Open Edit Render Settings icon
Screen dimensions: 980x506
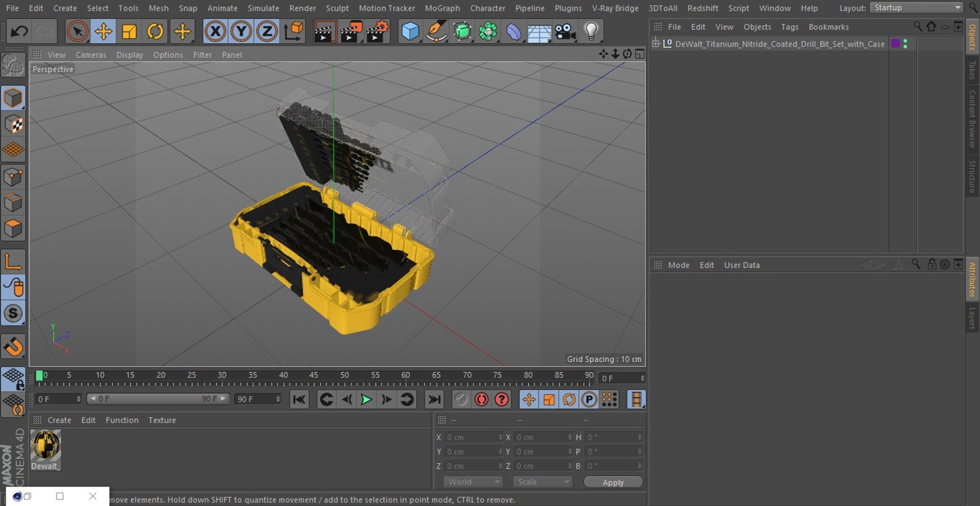tap(378, 32)
